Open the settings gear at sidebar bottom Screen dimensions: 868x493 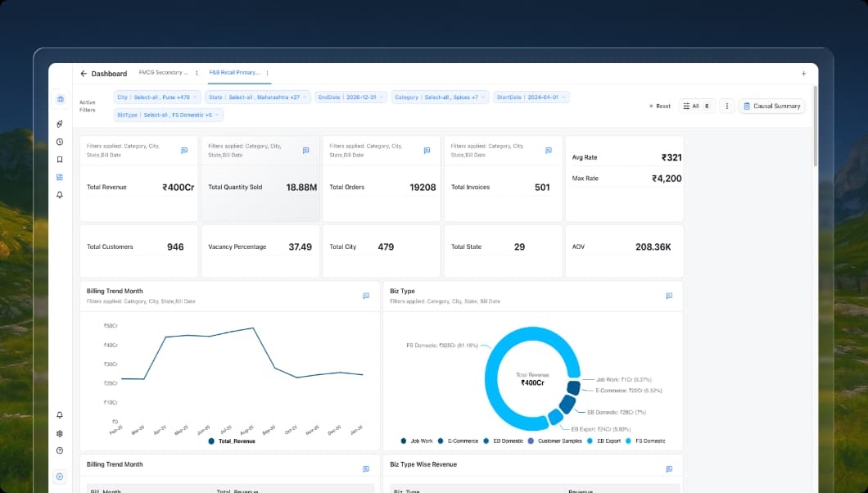tap(59, 433)
